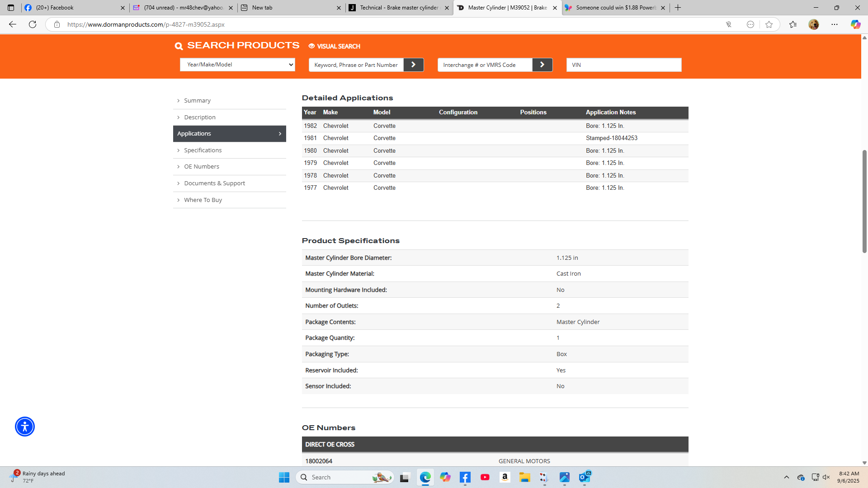Viewport: 868px width, 488px height.
Task: Click the VIN input field
Action: [x=623, y=65]
